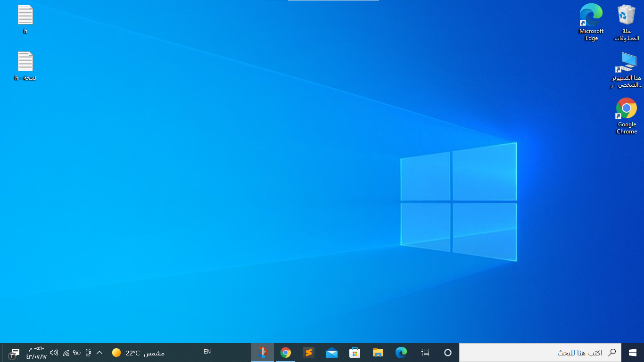Open the EN input language switcher
Viewport: 644px width, 362px height.
coord(207,352)
